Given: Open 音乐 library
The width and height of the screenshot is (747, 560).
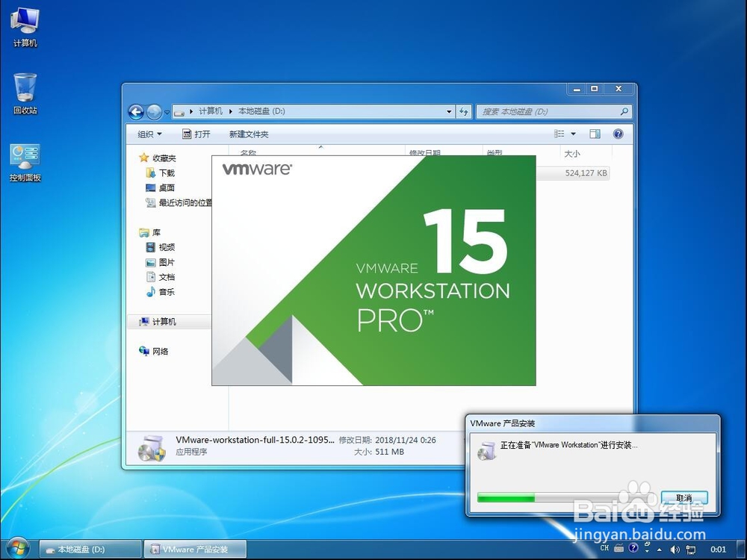Looking at the screenshot, I should (161, 292).
